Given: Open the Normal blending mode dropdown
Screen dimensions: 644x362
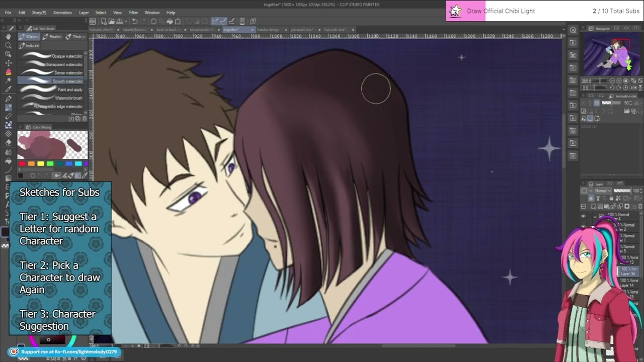Looking at the screenshot, I should [603, 191].
